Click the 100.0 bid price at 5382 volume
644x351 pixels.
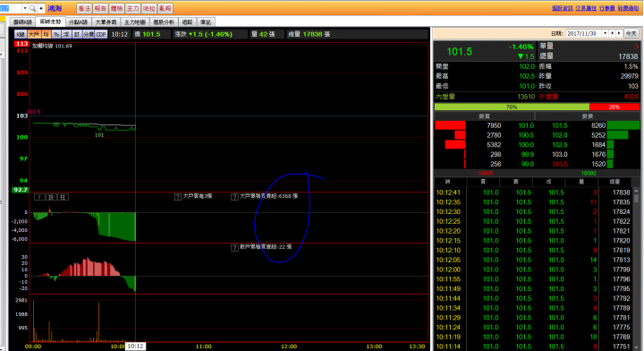tap(526, 145)
